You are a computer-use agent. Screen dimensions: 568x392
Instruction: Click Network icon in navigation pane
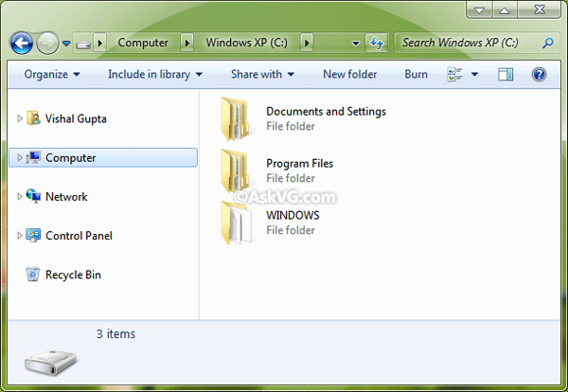(x=33, y=196)
